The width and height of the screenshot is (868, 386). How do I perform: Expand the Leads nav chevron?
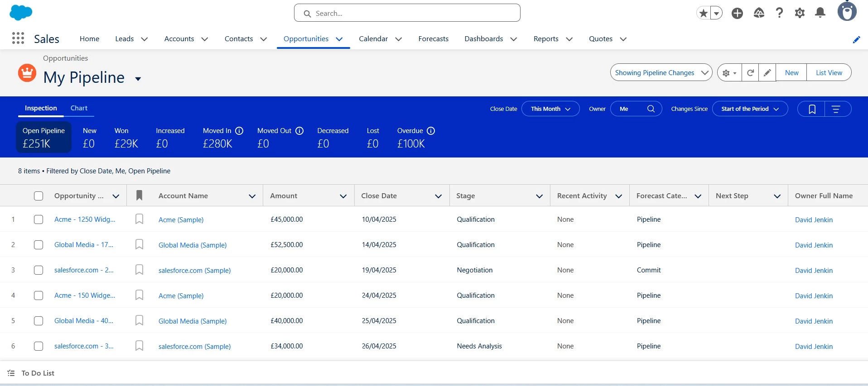pos(145,39)
